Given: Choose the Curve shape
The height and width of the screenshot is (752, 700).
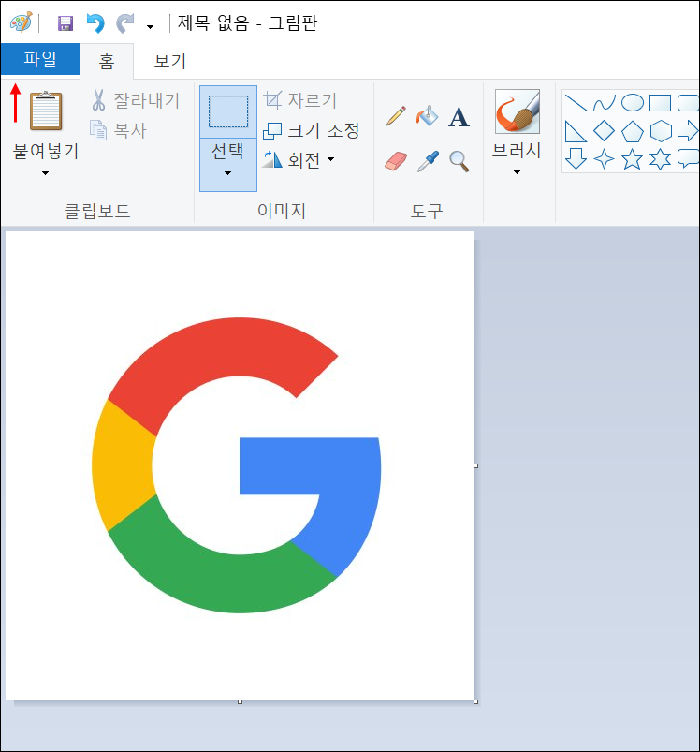Looking at the screenshot, I should click(x=605, y=103).
